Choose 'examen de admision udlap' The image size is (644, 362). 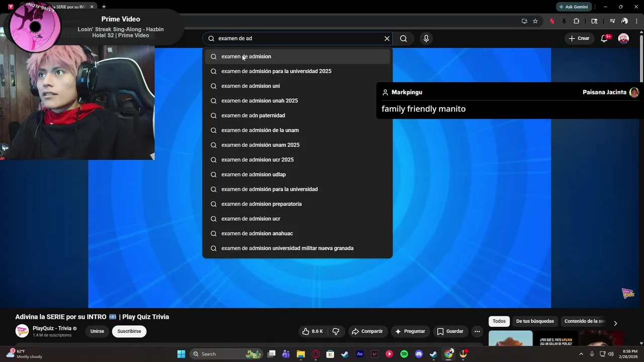297,174
